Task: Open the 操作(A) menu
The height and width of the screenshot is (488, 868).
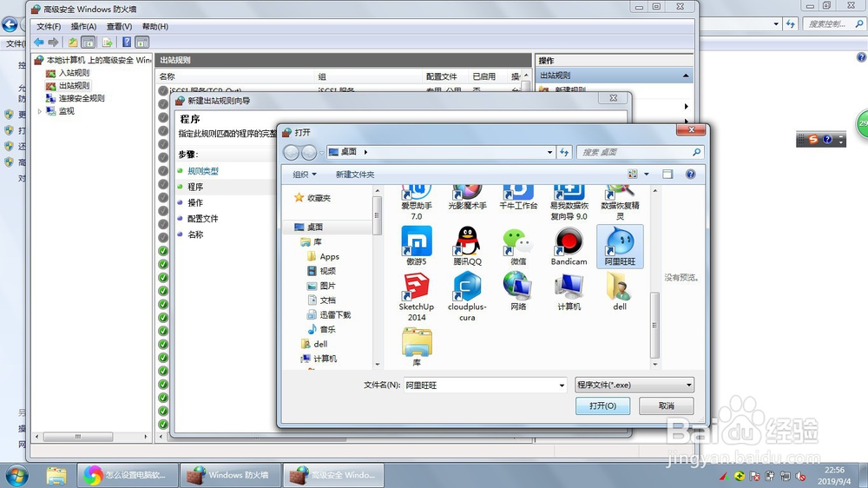Action: [83, 26]
